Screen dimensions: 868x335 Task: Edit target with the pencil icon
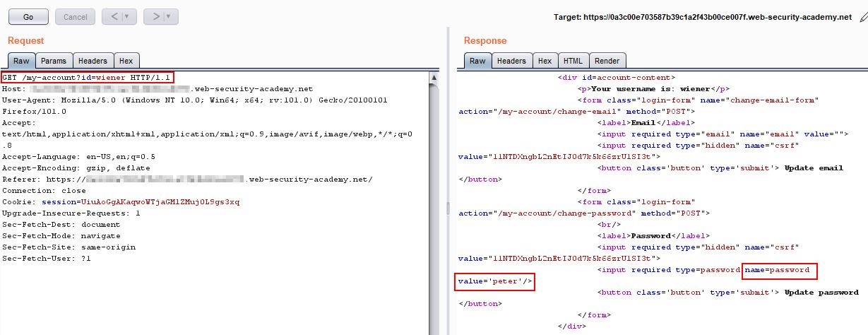862,17
